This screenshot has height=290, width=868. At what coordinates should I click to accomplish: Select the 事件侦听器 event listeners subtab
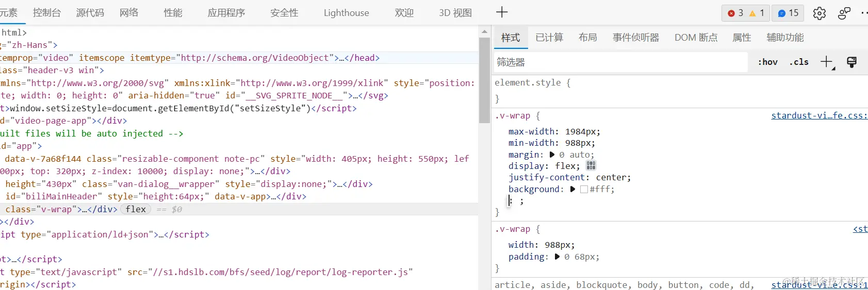click(636, 38)
